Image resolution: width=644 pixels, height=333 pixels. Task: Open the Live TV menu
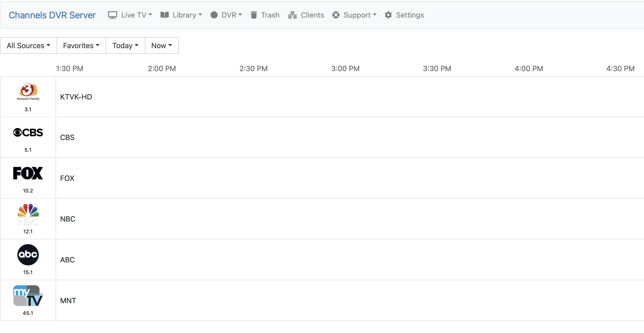[x=130, y=15]
